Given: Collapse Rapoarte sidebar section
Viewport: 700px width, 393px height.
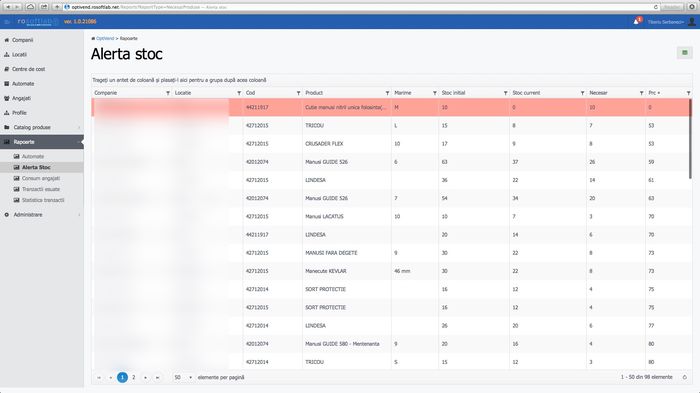Looking at the screenshot, I should pos(42,142).
